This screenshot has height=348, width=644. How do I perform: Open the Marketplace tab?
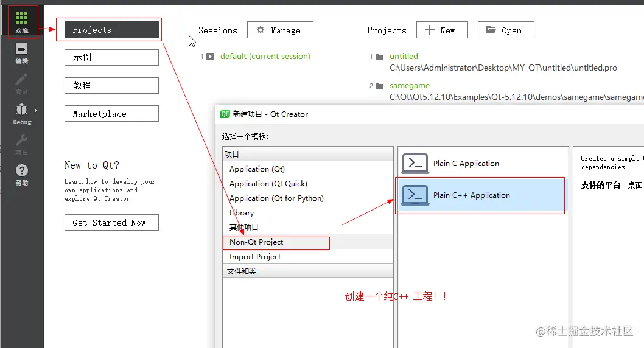click(112, 114)
